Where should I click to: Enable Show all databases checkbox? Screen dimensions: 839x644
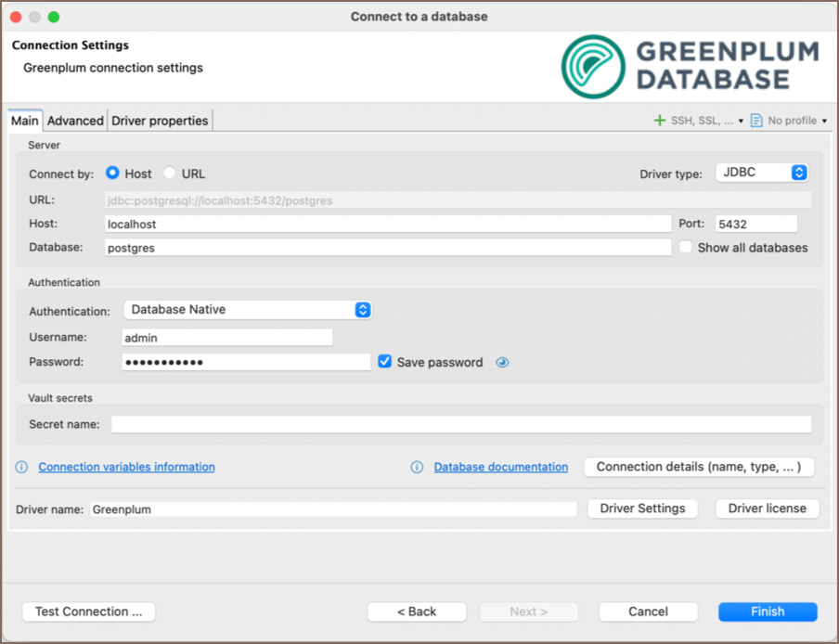[686, 248]
